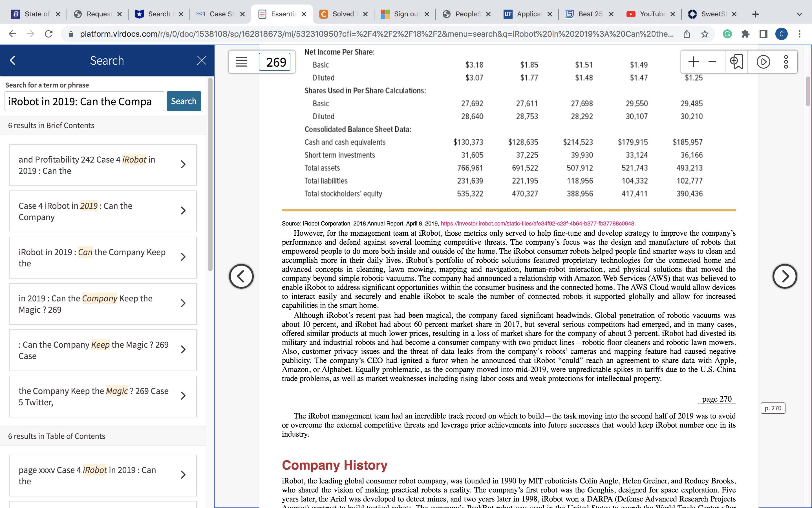
Task: Go to the previous page
Action: 241,276
